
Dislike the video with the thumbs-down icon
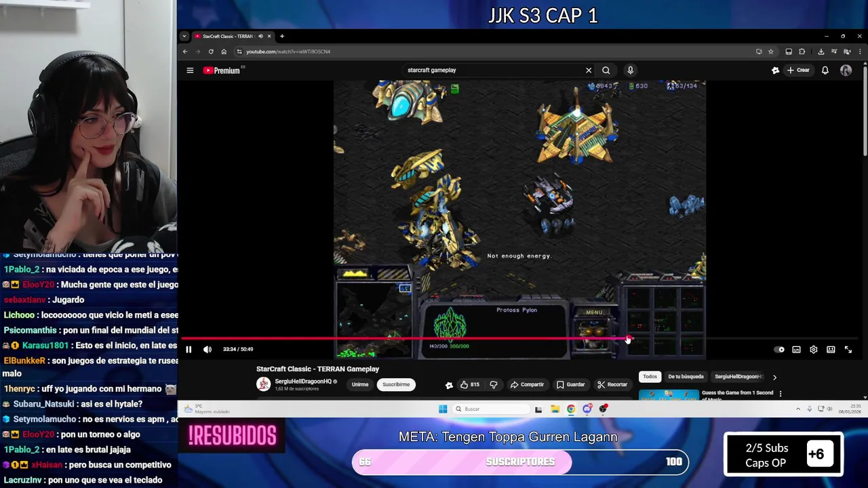tap(494, 385)
